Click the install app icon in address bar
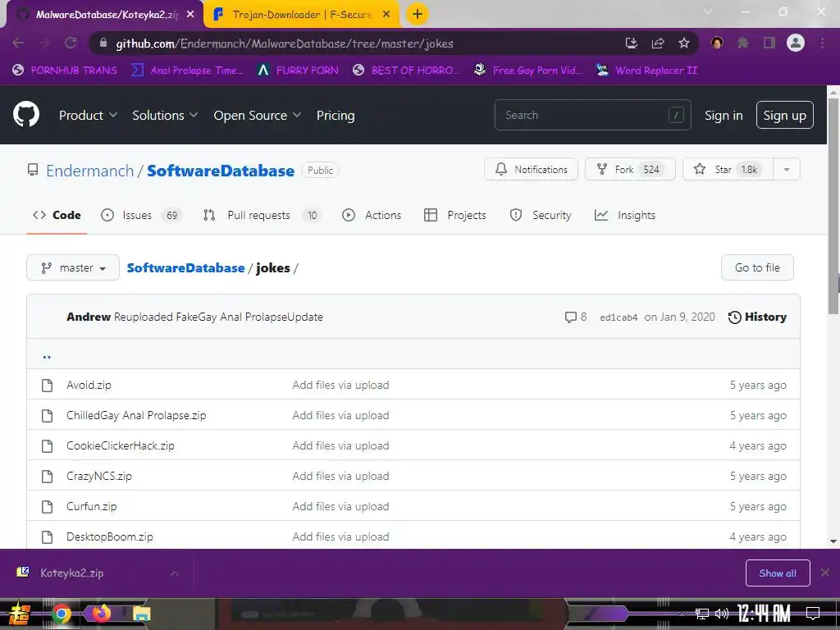This screenshot has width=840, height=630. (632, 43)
